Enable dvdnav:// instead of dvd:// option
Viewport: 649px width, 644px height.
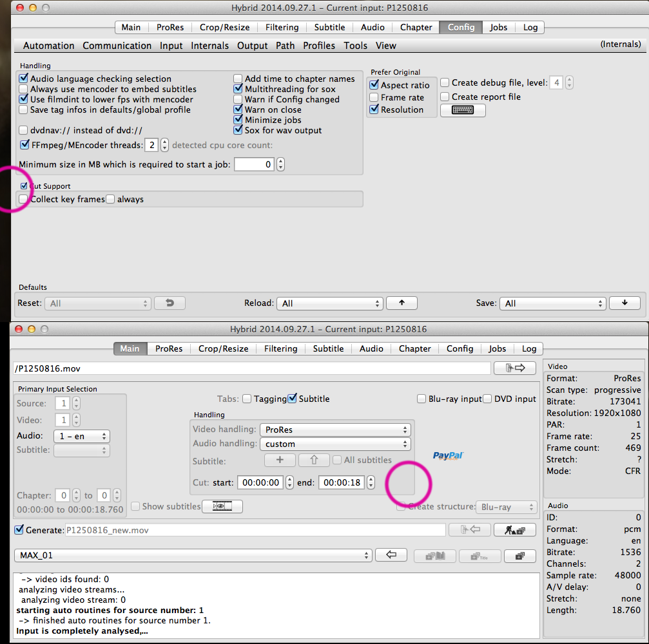point(24,130)
